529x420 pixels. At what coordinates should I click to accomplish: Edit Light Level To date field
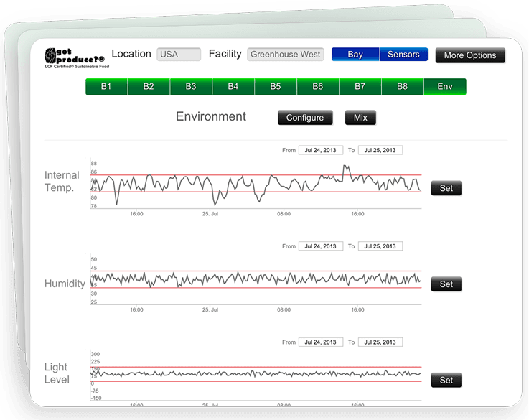380,342
